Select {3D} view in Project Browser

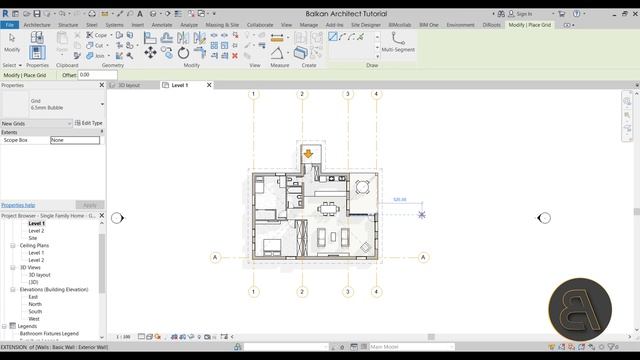[x=33, y=282]
